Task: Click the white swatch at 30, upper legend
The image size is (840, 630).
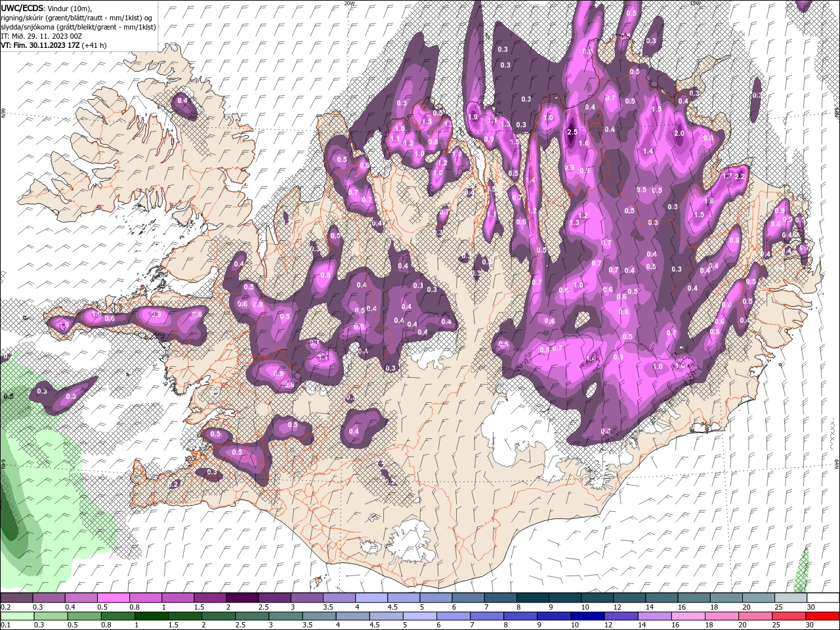Action: (x=822, y=598)
